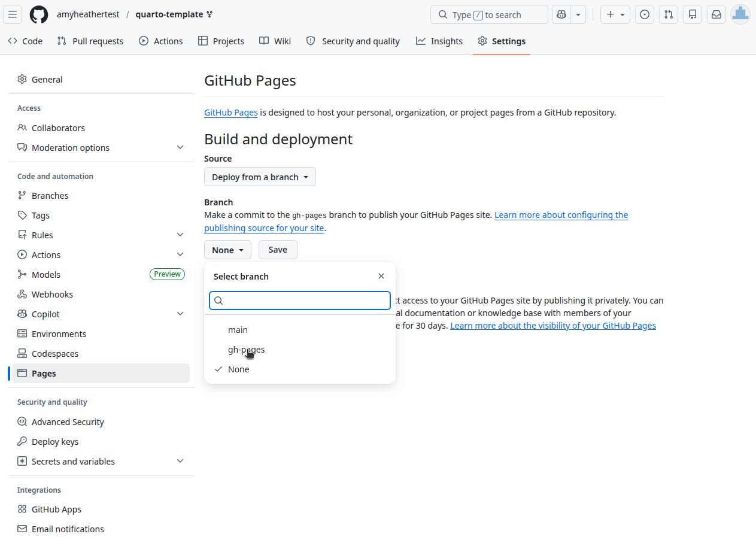Open the Issues icon in header
This screenshot has width=756, height=543.
pyautogui.click(x=645, y=14)
